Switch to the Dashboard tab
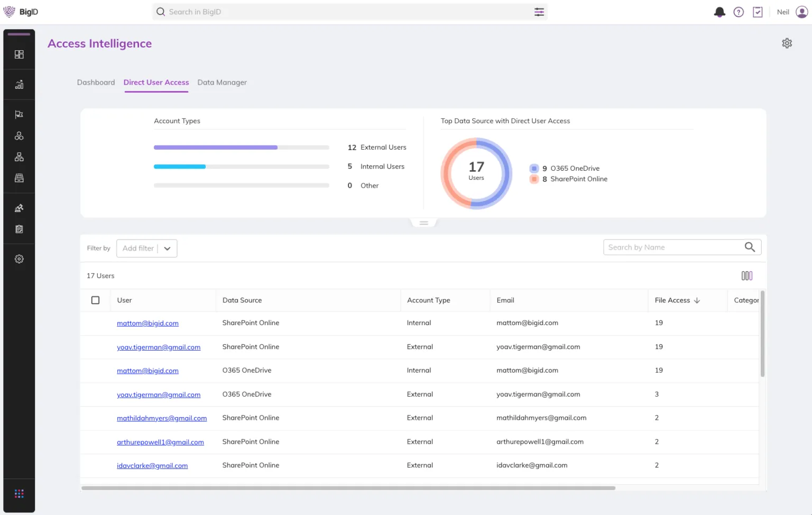Image resolution: width=812 pixels, height=515 pixels. 96,82
